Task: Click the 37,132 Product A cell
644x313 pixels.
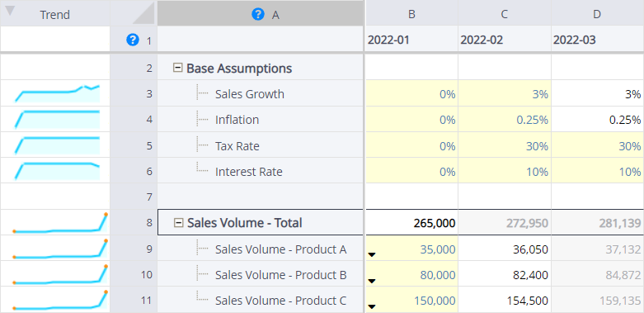Action: (x=597, y=249)
